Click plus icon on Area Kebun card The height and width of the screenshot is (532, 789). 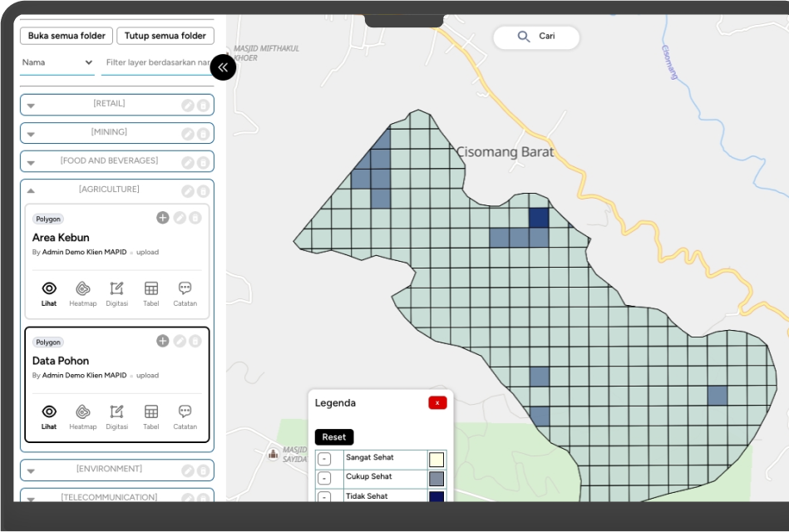[162, 218]
